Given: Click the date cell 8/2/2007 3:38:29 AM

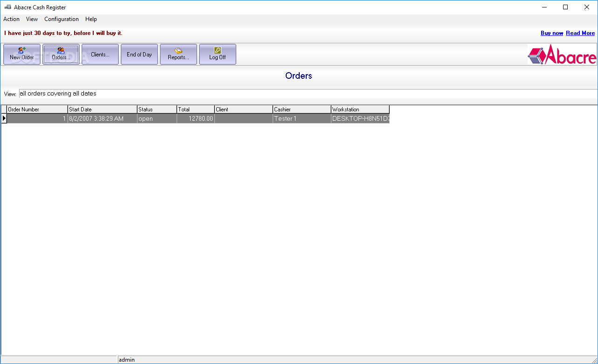Looking at the screenshot, I should coord(103,118).
